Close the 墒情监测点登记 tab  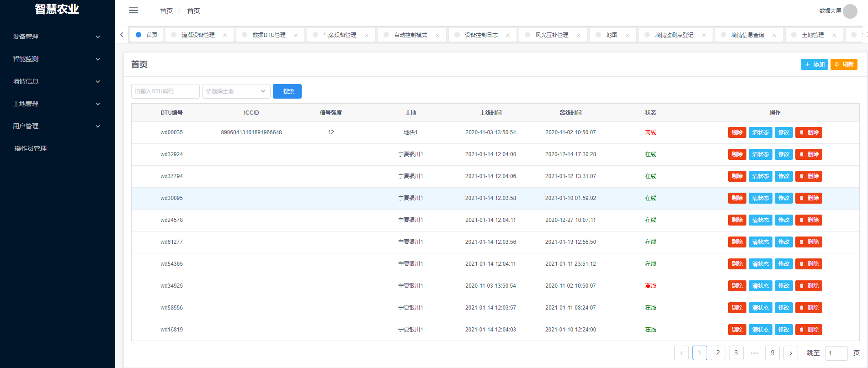(704, 35)
